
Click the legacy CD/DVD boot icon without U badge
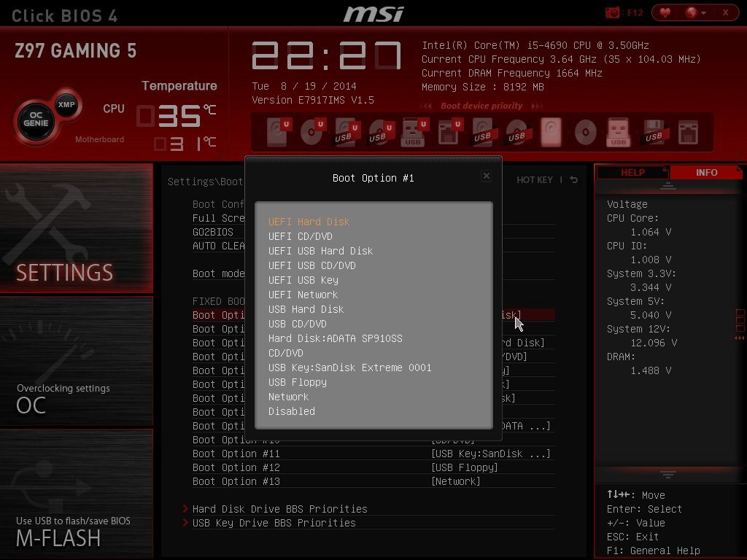[585, 132]
